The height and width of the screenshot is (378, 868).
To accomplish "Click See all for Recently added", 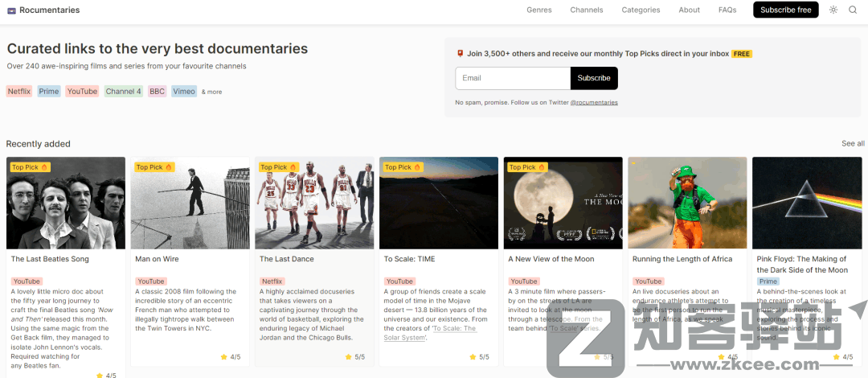I will [x=853, y=143].
